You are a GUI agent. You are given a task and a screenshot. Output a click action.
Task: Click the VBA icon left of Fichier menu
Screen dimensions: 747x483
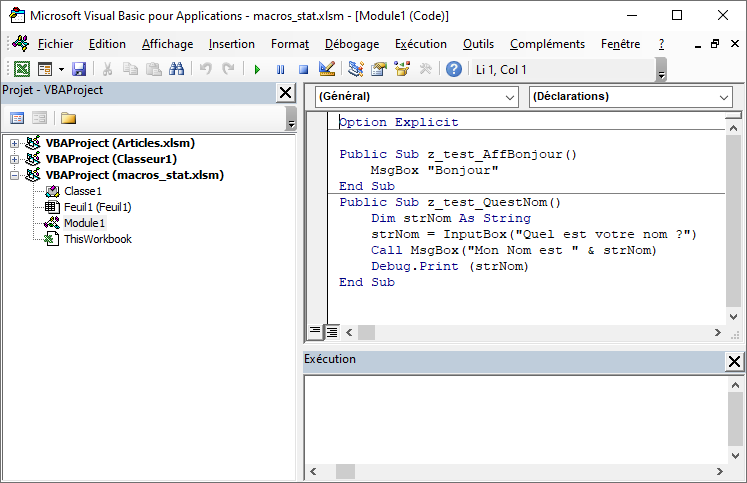pos(21,43)
